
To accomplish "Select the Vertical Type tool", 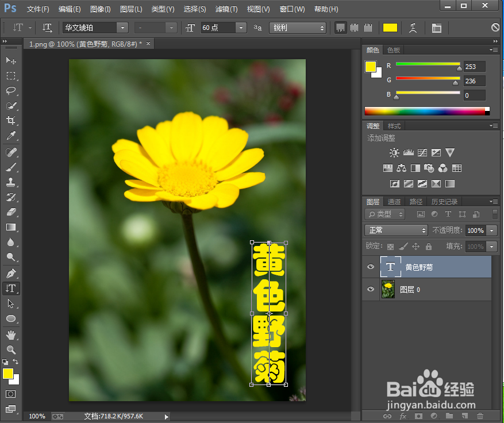I will tap(10, 289).
